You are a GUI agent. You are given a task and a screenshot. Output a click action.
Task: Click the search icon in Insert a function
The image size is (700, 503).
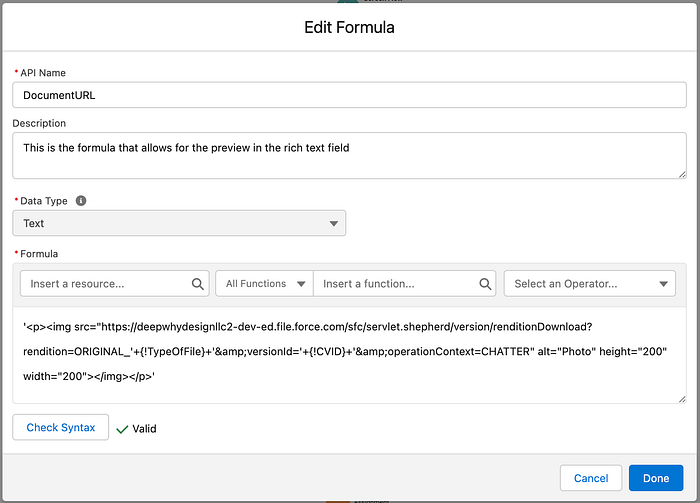point(485,284)
